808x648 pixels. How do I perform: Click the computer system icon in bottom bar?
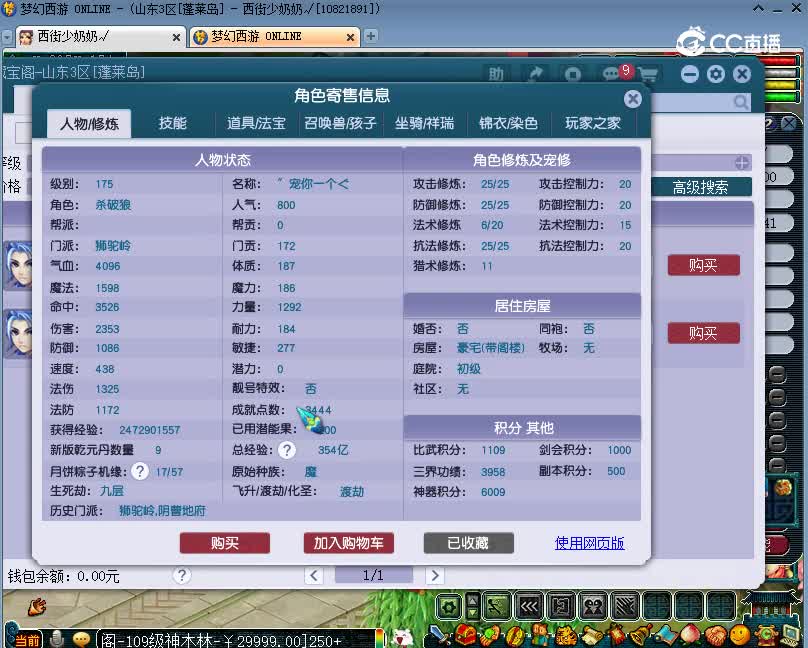[x=790, y=636]
